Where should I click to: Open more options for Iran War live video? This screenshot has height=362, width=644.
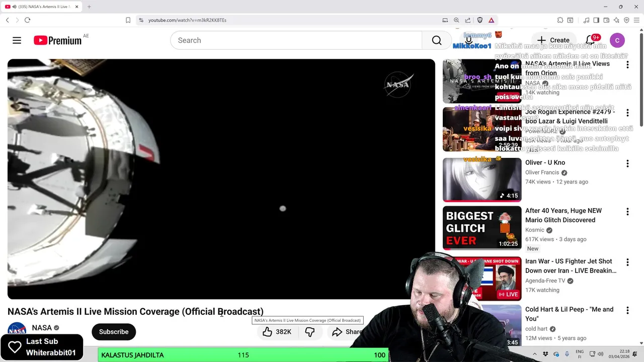627,262
